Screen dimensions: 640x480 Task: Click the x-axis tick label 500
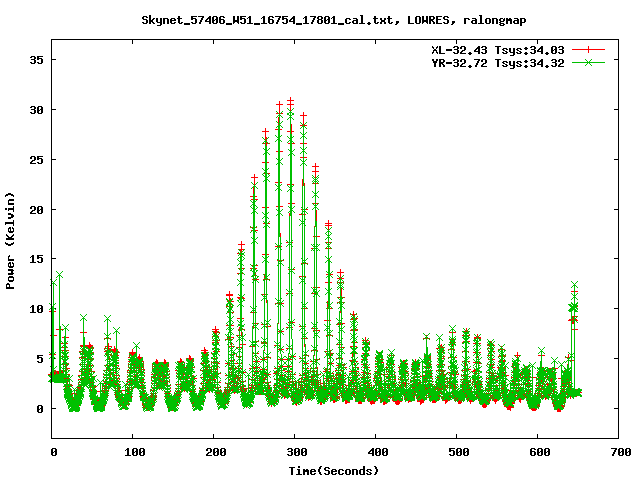[458, 452]
